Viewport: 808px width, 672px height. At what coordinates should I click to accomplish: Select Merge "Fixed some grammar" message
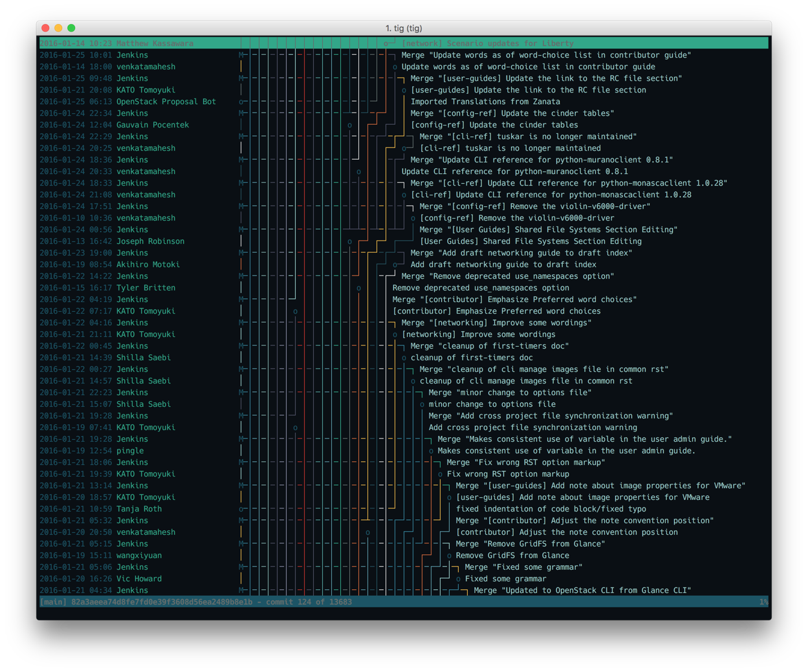523,567
